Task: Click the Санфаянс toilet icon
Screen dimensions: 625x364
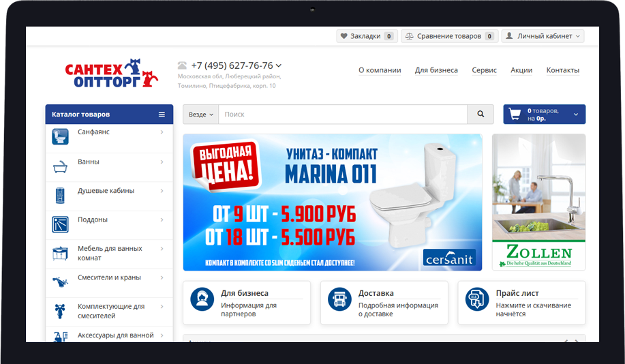Action: coord(60,136)
